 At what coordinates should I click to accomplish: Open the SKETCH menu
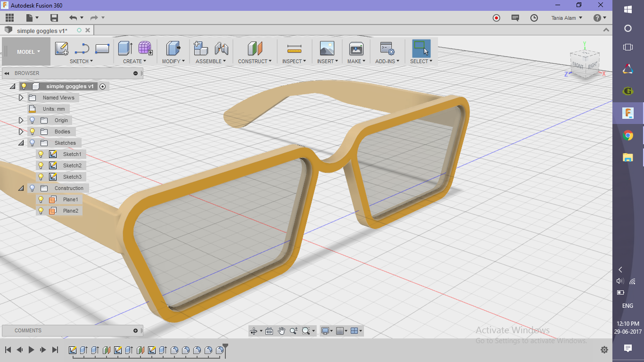(81, 61)
